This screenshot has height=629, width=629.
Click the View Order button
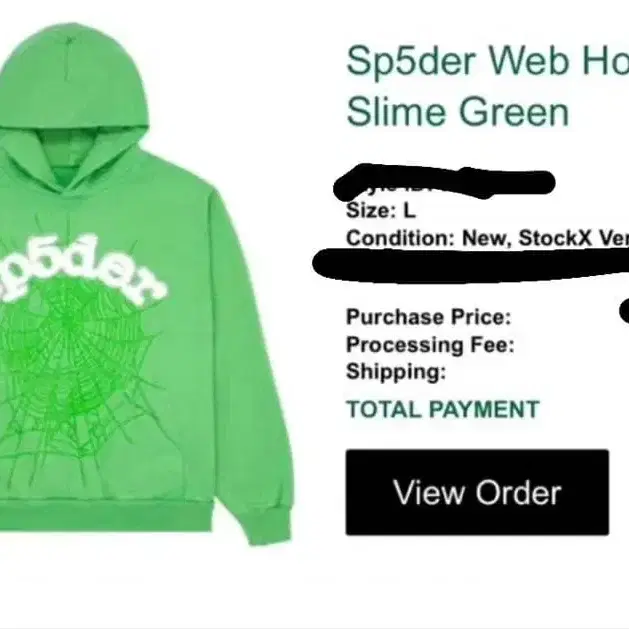tap(477, 493)
